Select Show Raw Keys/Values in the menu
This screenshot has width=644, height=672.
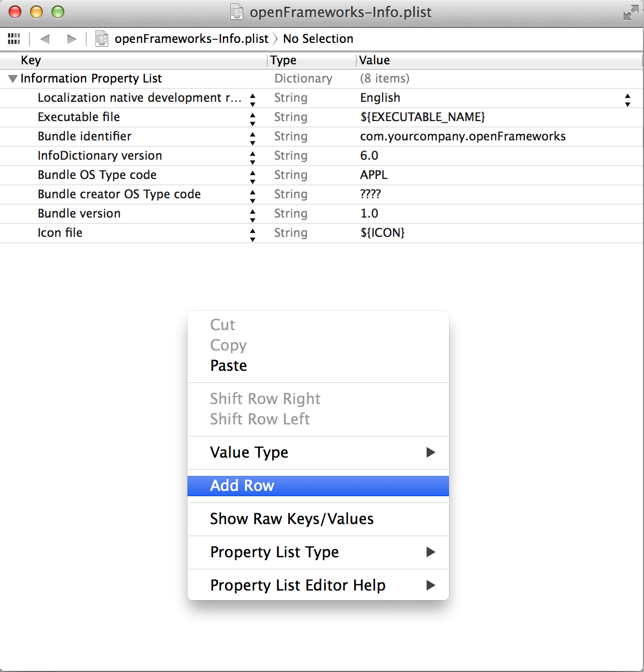(x=292, y=519)
